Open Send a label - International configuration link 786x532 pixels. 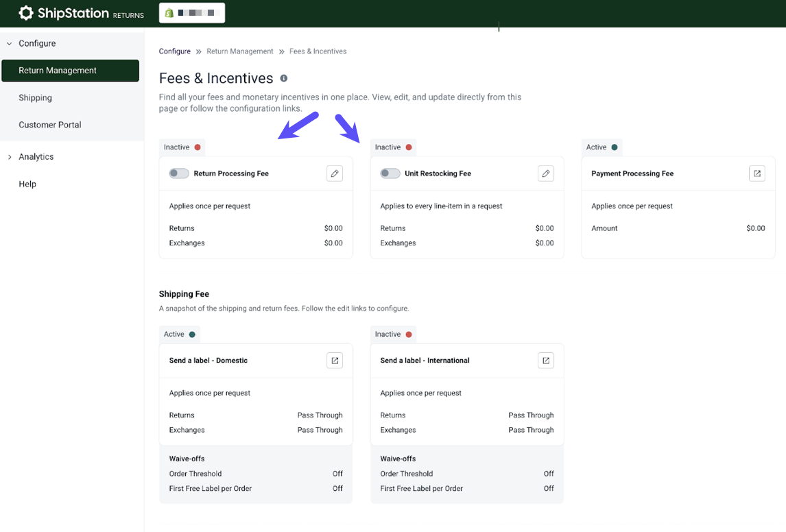pyautogui.click(x=545, y=360)
